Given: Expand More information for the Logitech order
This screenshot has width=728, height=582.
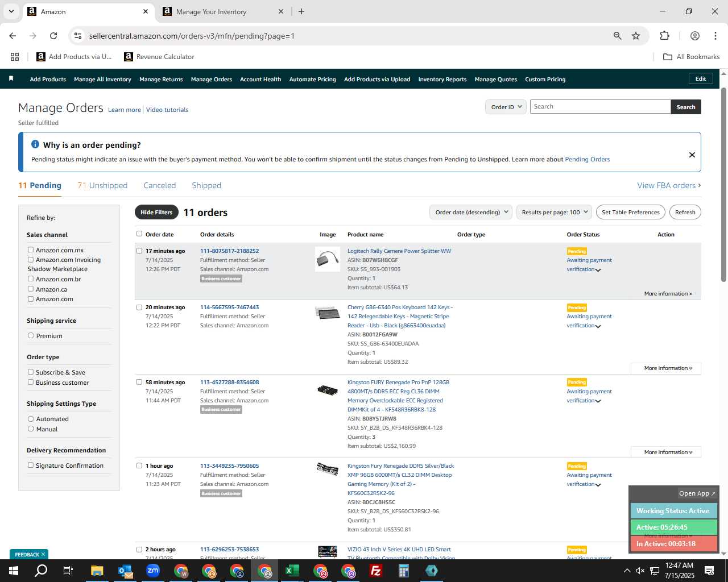Looking at the screenshot, I should pos(668,294).
